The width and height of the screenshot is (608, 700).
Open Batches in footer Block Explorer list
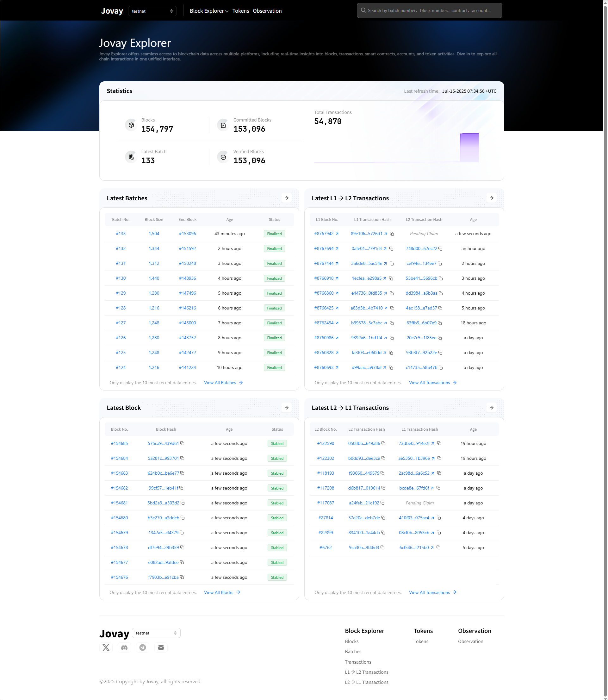coord(353,652)
